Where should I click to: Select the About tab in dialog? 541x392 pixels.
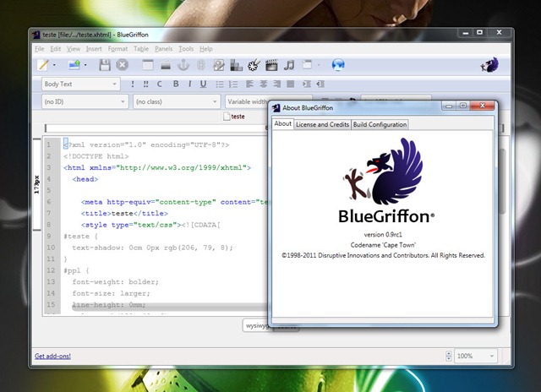283,124
